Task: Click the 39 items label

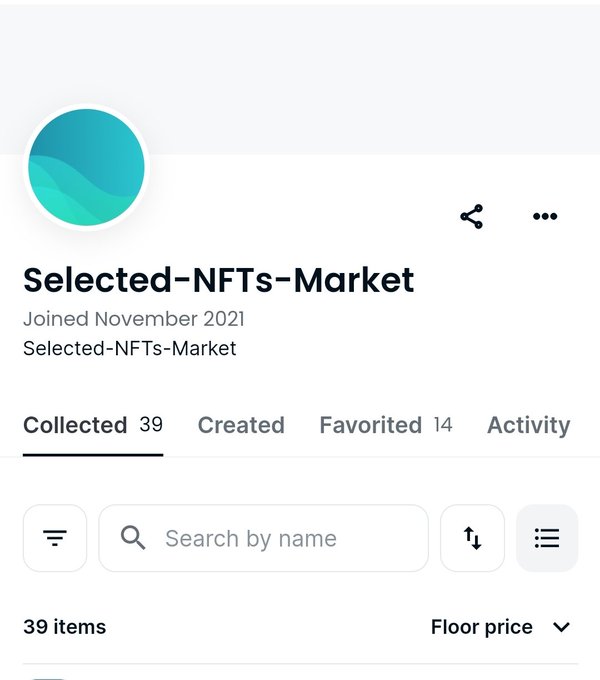Action: (65, 627)
